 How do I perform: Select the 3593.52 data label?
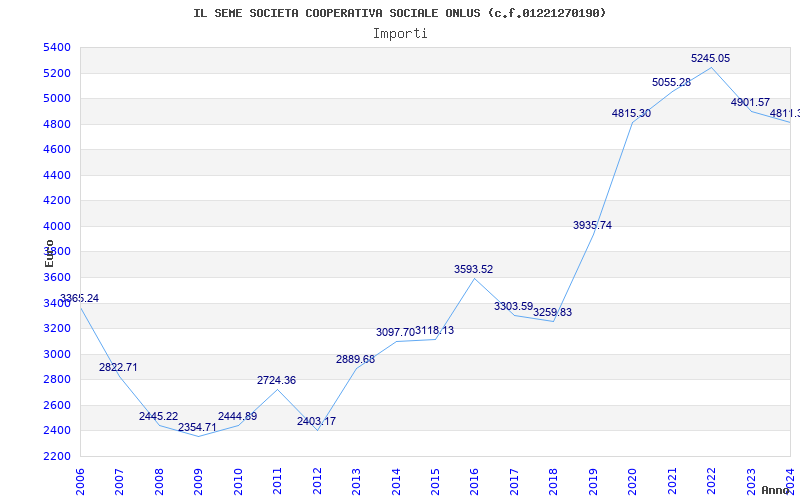[474, 269]
